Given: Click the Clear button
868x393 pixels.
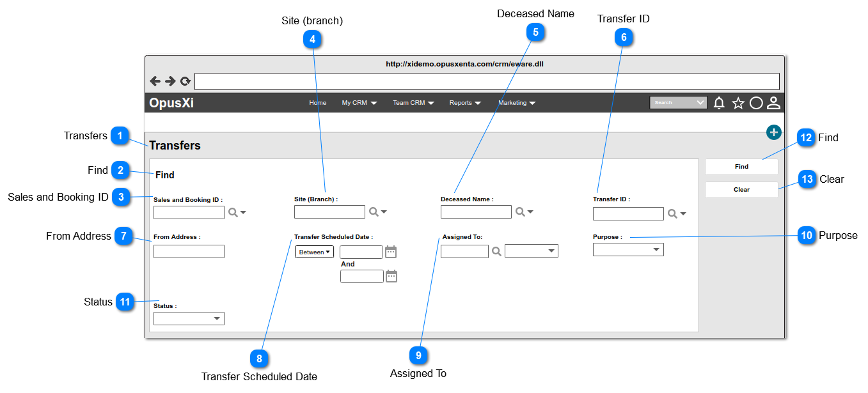Looking at the screenshot, I should click(x=741, y=190).
